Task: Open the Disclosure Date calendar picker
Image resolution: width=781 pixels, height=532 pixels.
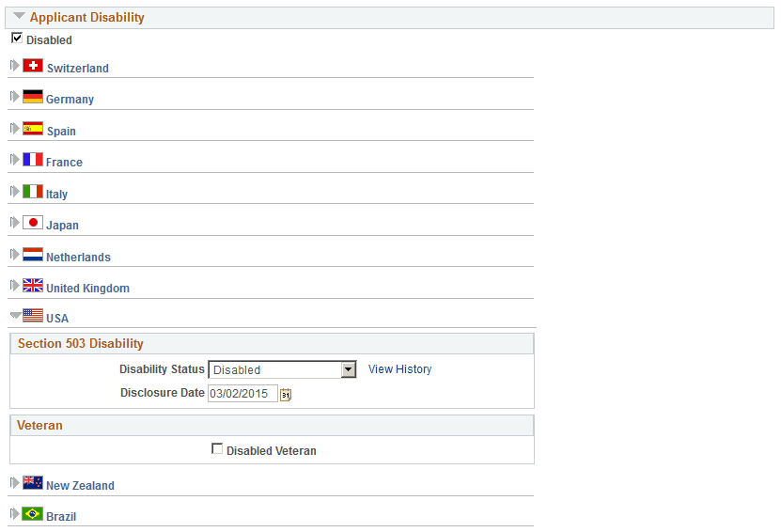Action: pos(286,395)
